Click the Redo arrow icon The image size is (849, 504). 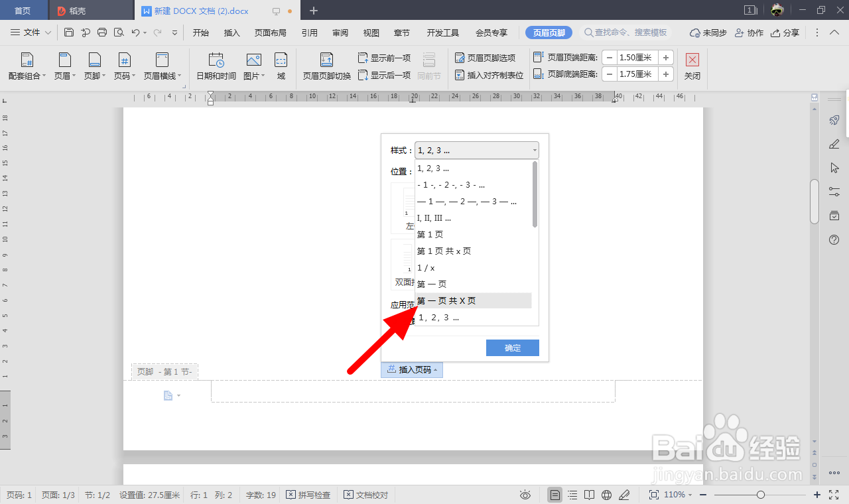coord(157,32)
